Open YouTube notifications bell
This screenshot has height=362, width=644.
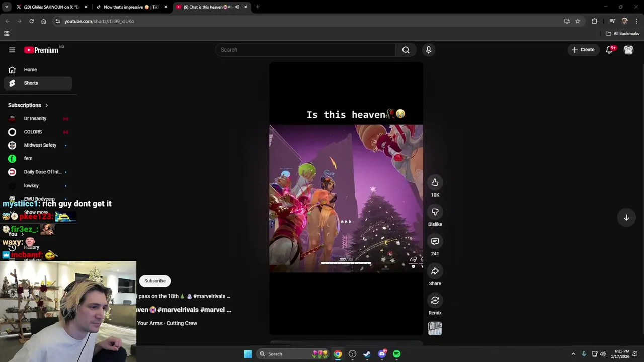[609, 50]
